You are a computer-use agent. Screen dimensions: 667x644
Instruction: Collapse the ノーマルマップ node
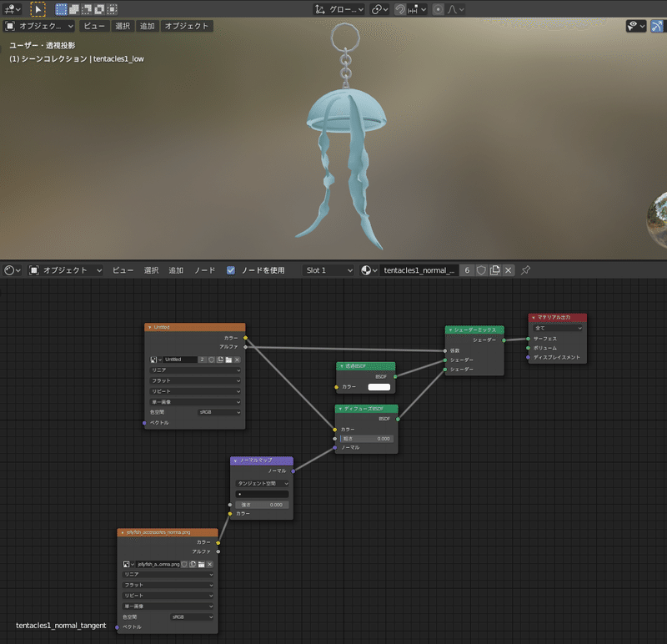coord(235,460)
